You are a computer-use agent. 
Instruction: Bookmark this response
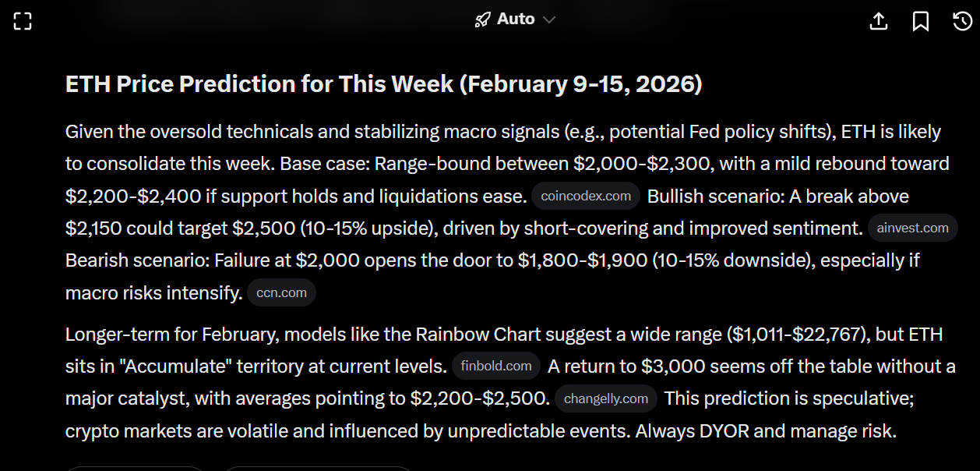[920, 21]
